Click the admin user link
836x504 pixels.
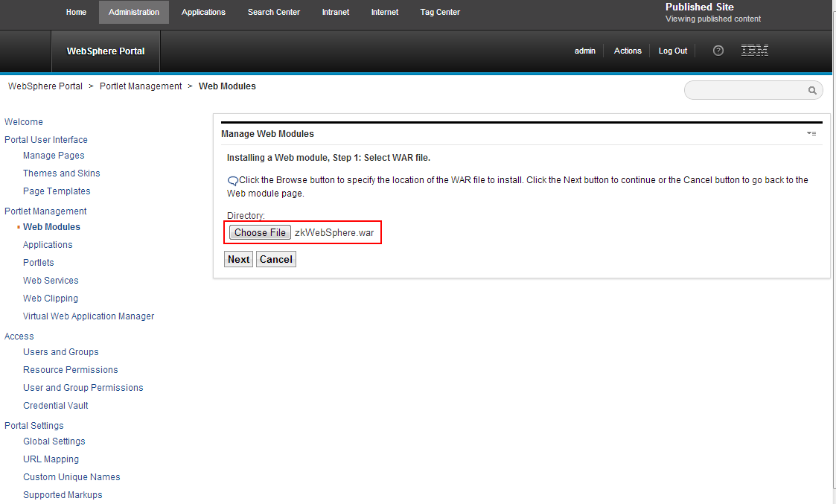585,51
